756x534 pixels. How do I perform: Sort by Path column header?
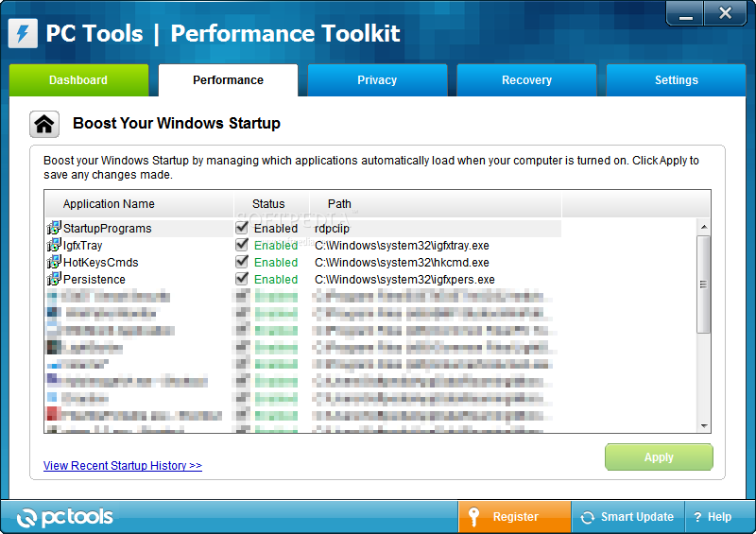click(436, 203)
